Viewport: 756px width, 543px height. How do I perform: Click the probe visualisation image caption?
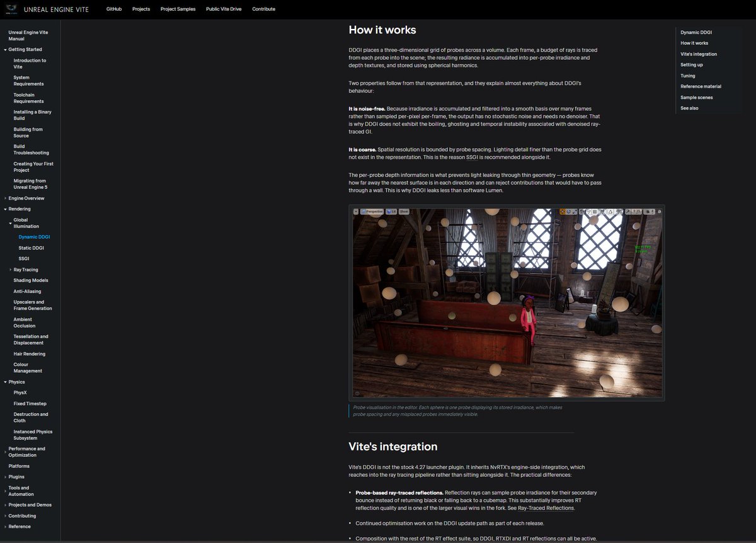click(x=458, y=411)
